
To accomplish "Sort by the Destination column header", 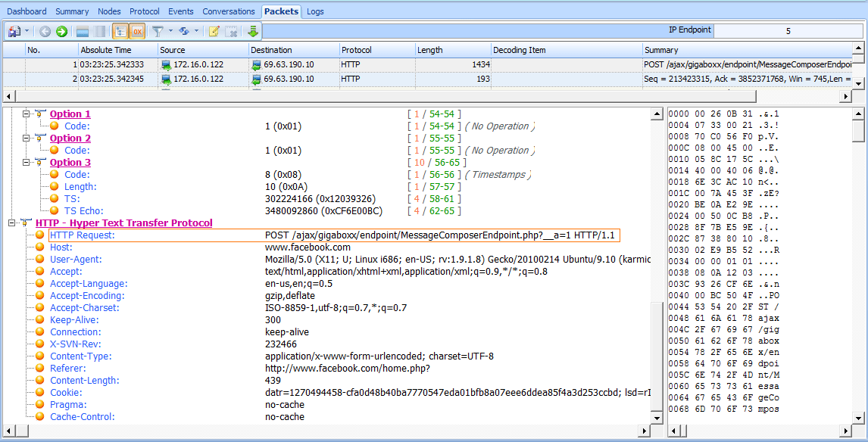I will click(293, 51).
